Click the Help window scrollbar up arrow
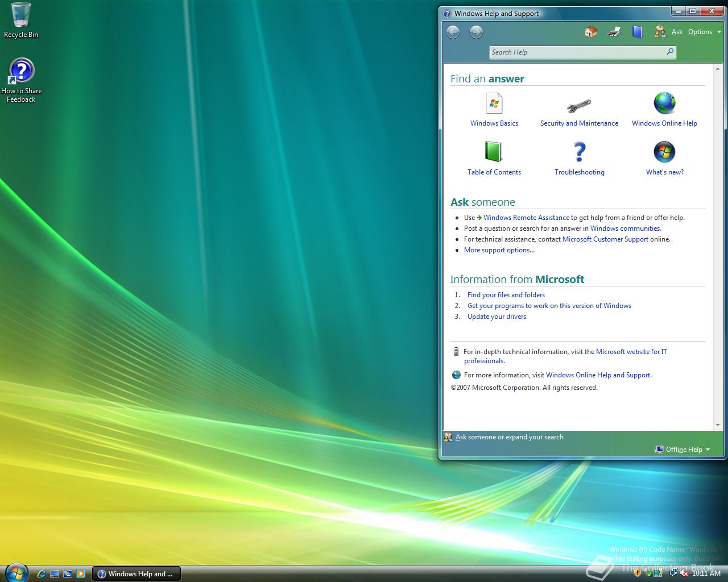 718,68
